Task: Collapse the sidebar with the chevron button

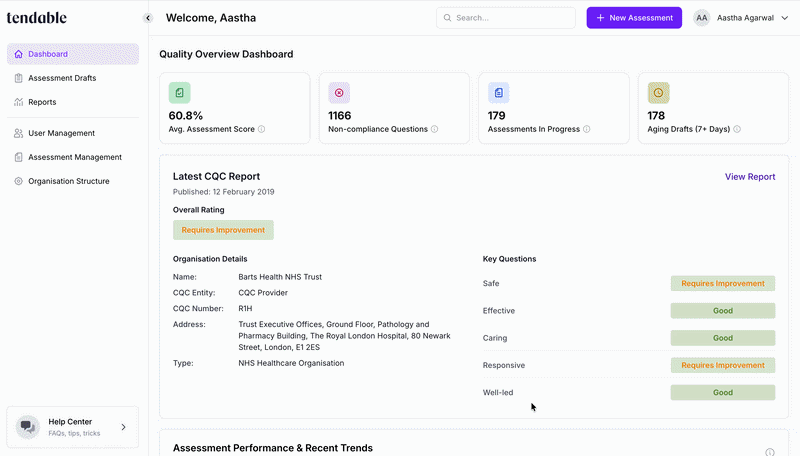Action: pyautogui.click(x=148, y=18)
